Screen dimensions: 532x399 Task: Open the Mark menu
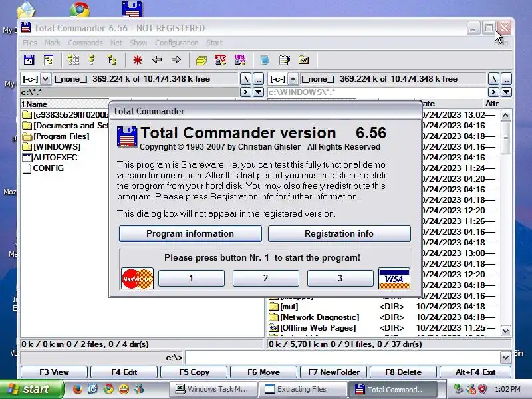click(x=53, y=43)
